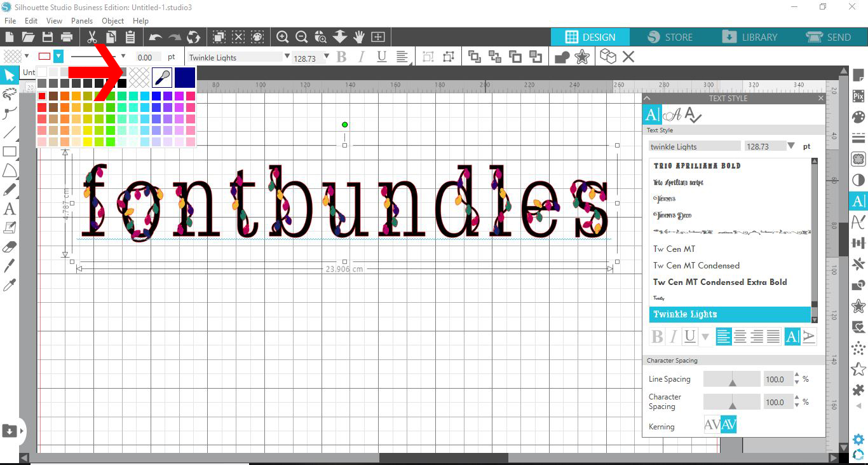Open the Edit menu
This screenshot has width=868, height=465.
[x=31, y=21]
